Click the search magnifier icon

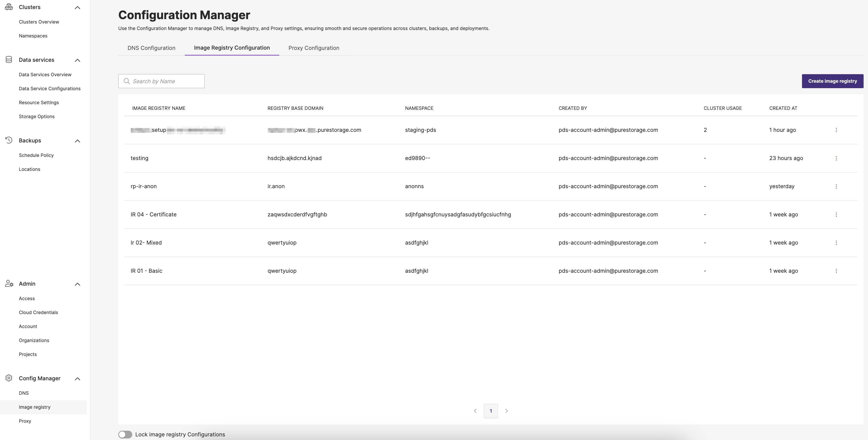coord(127,81)
